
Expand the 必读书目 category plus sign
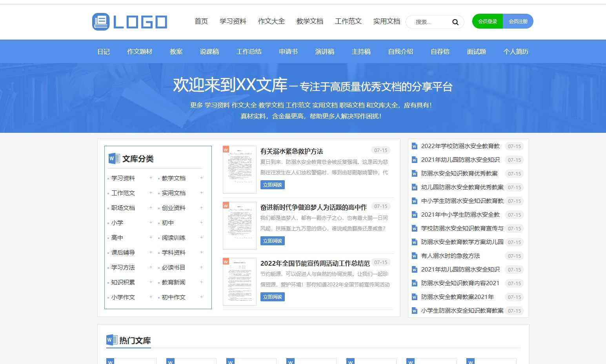tap(201, 267)
